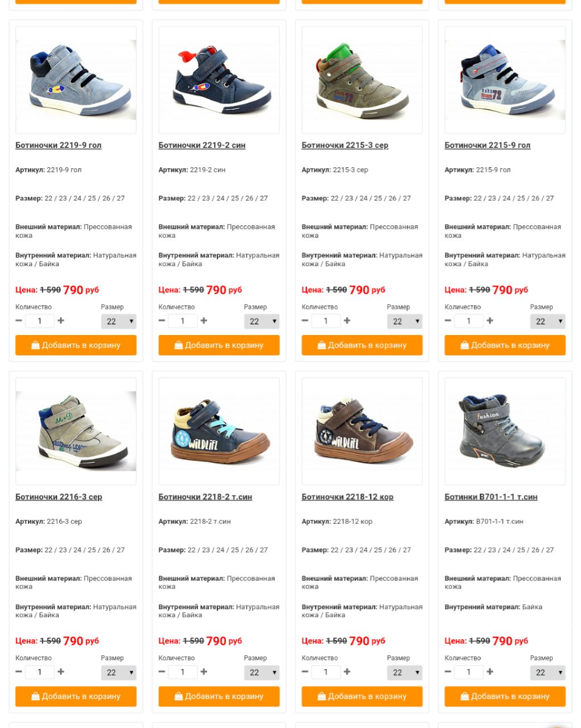Open size dropdown for Ботиночки 2219-9 гол
581x728 pixels.
[119, 321]
